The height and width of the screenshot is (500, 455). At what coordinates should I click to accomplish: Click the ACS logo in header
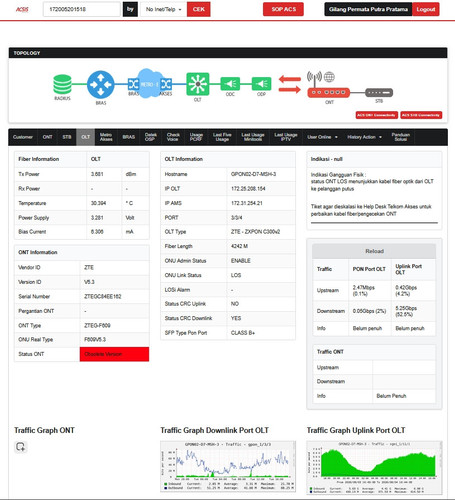(x=22, y=9)
